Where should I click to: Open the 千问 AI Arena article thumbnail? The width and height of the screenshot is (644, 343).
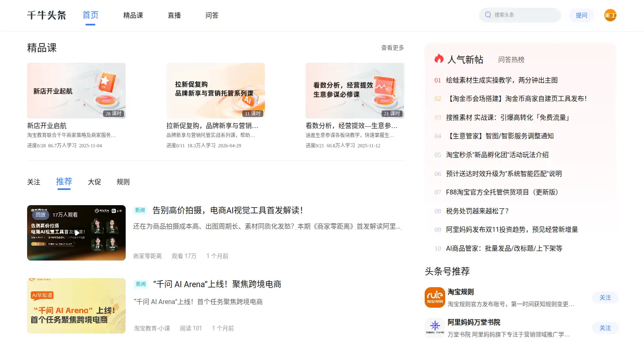click(76, 306)
